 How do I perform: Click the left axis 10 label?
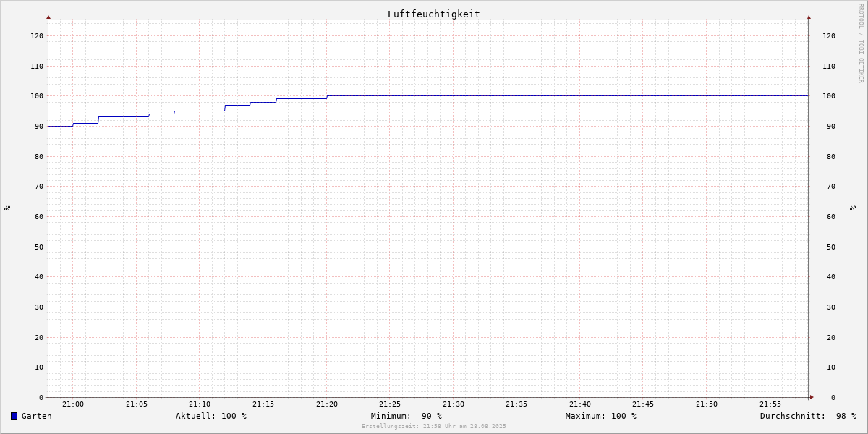[39, 367]
